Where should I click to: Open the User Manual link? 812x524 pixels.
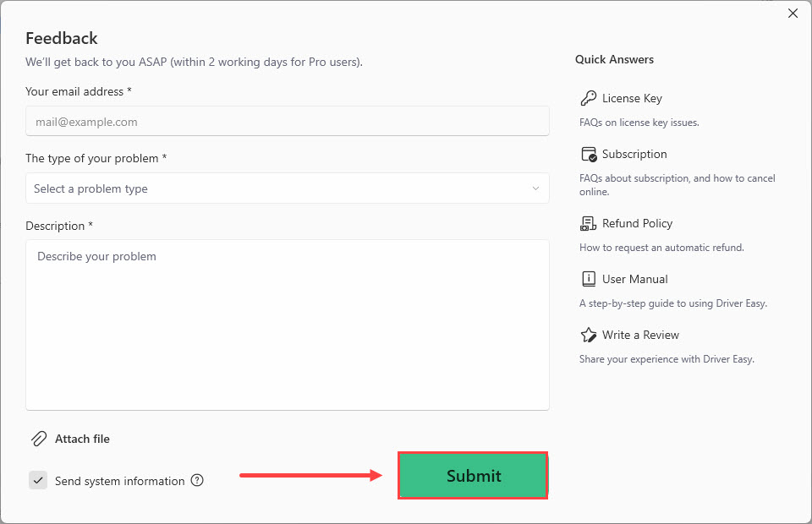(x=634, y=279)
